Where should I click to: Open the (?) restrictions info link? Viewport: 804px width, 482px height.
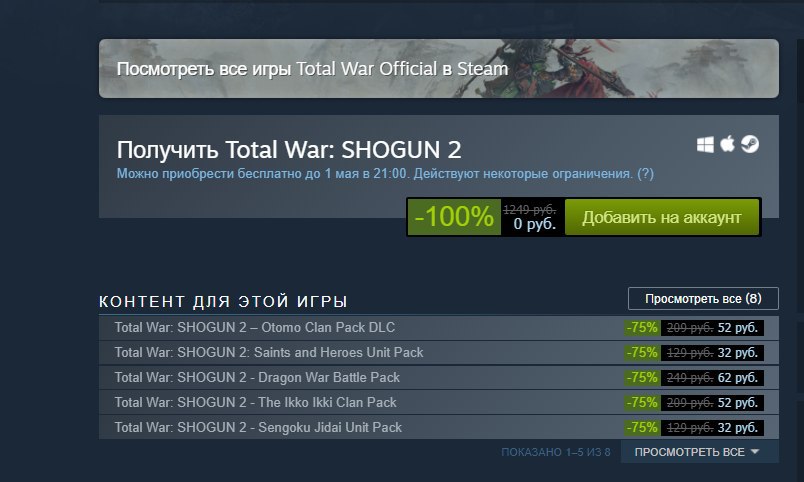645,173
